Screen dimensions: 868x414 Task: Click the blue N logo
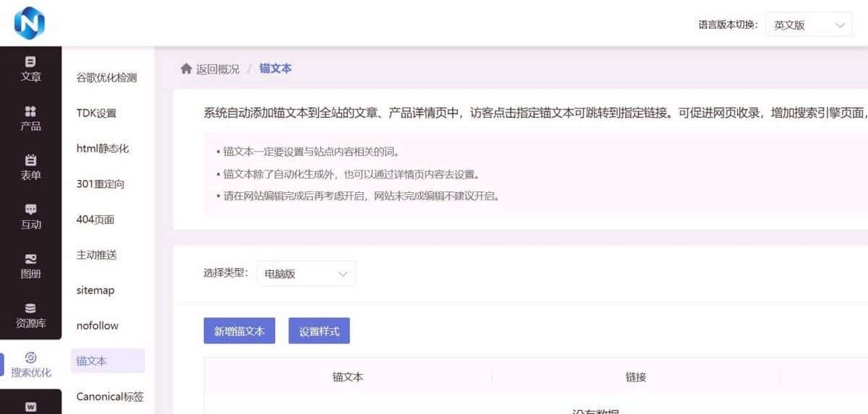(x=29, y=24)
